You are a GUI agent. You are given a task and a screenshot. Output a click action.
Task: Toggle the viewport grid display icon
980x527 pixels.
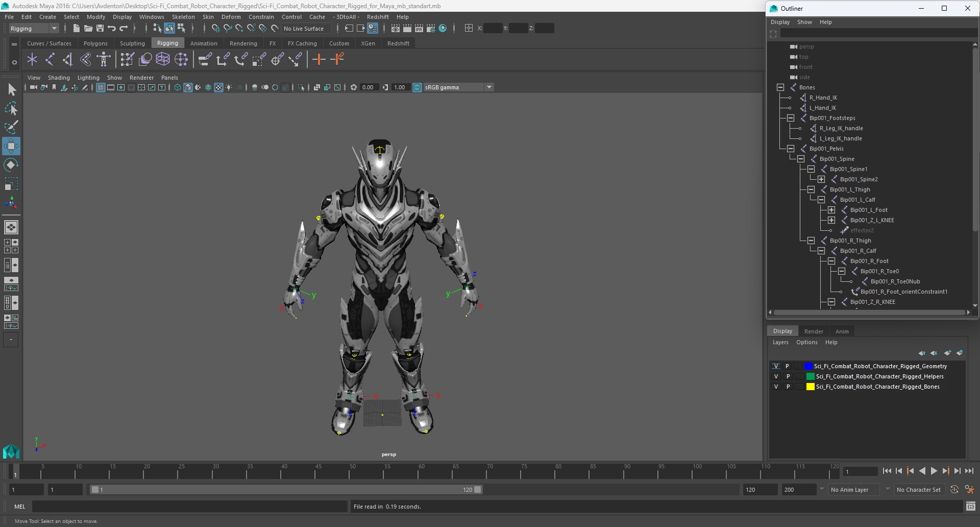(x=101, y=87)
